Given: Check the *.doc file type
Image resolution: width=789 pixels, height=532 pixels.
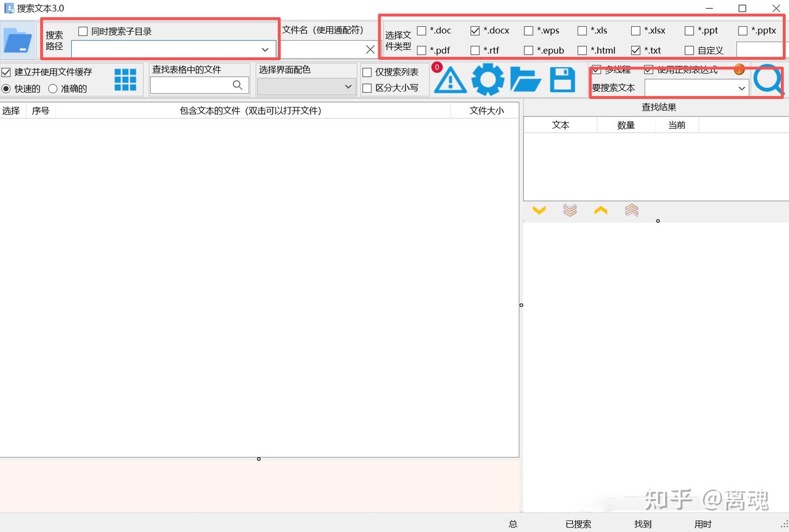Looking at the screenshot, I should [421, 31].
